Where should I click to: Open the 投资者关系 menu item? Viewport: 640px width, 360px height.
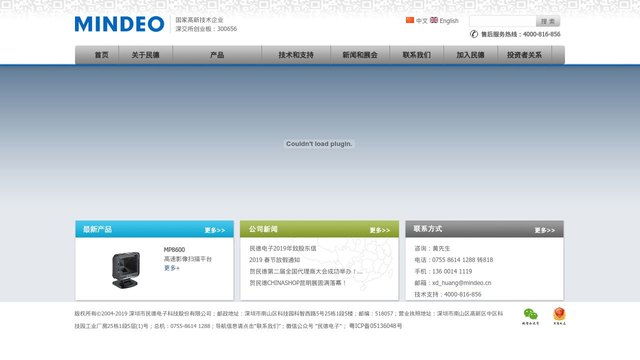tap(524, 55)
